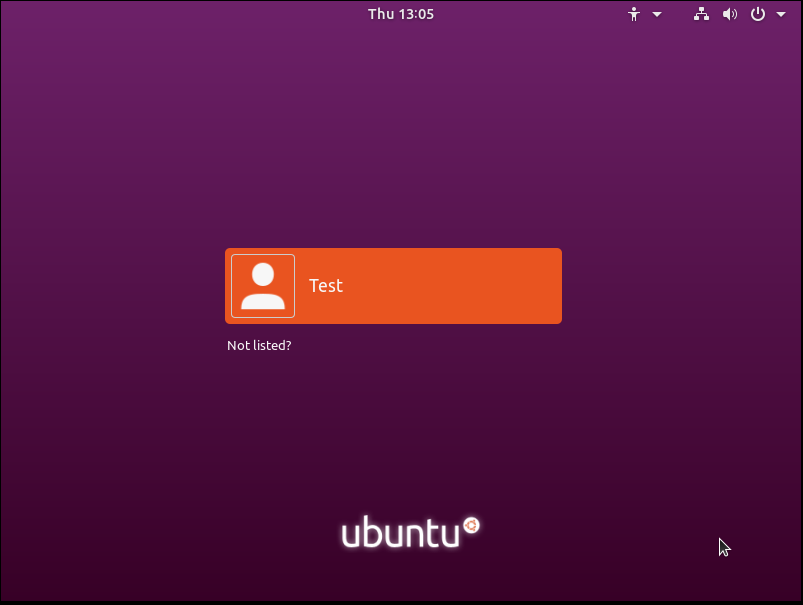
Task: Open the accessibility menu person icon
Action: 633,14
